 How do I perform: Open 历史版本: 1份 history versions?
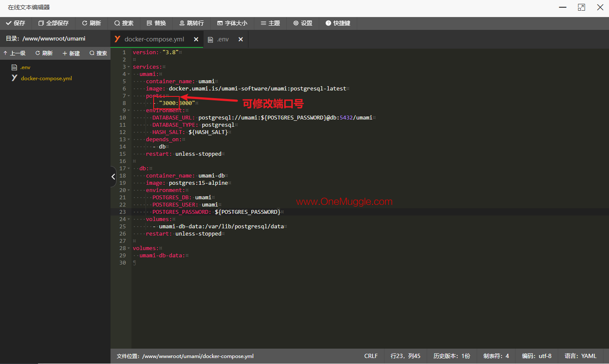(x=452, y=356)
